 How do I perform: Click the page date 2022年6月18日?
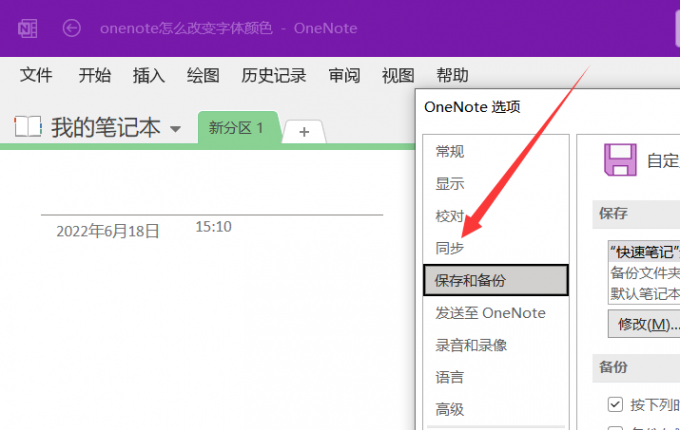click(108, 231)
